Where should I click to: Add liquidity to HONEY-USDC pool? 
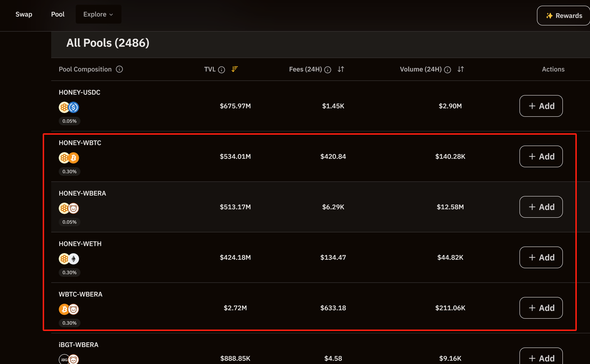(x=541, y=106)
